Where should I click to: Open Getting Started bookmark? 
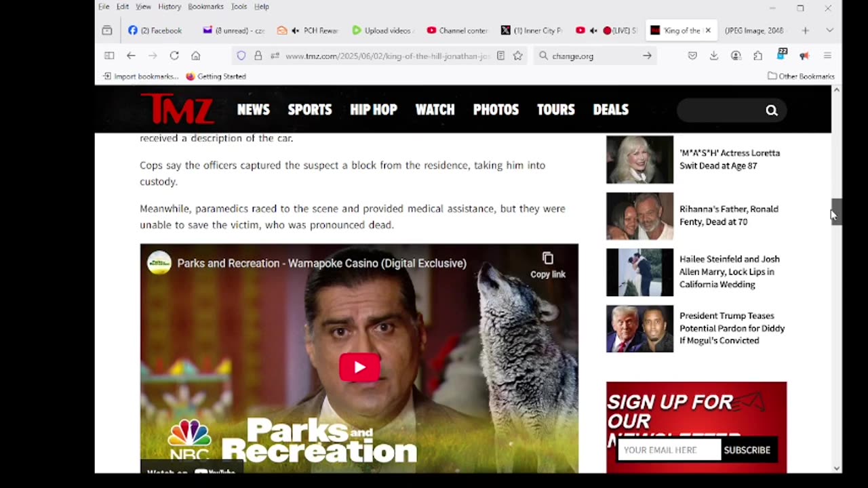(x=216, y=76)
